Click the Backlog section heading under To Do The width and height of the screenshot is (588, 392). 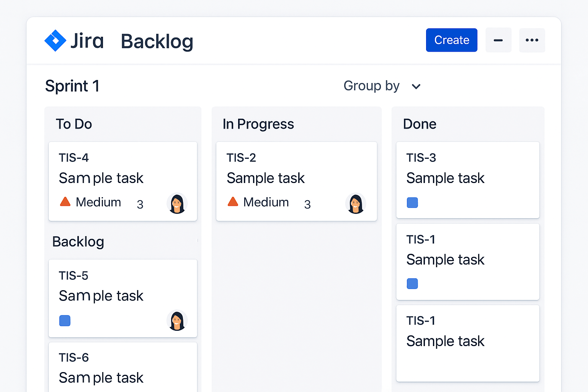point(78,242)
